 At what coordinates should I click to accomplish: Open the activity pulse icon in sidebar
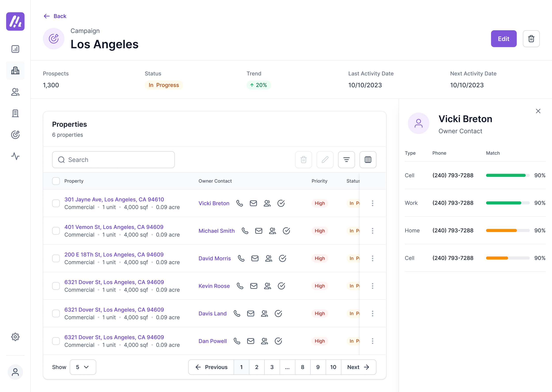[x=15, y=156]
